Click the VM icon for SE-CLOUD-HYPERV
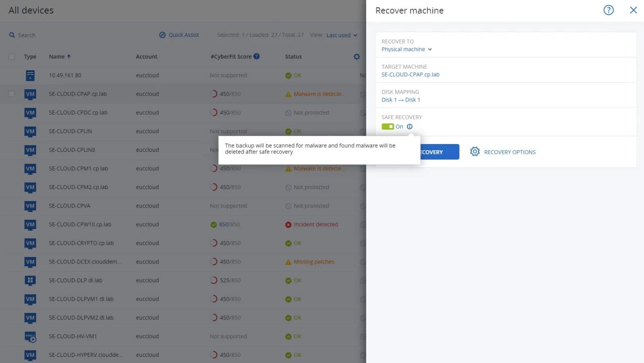Viewport: 644px width, 363px height. (30, 355)
